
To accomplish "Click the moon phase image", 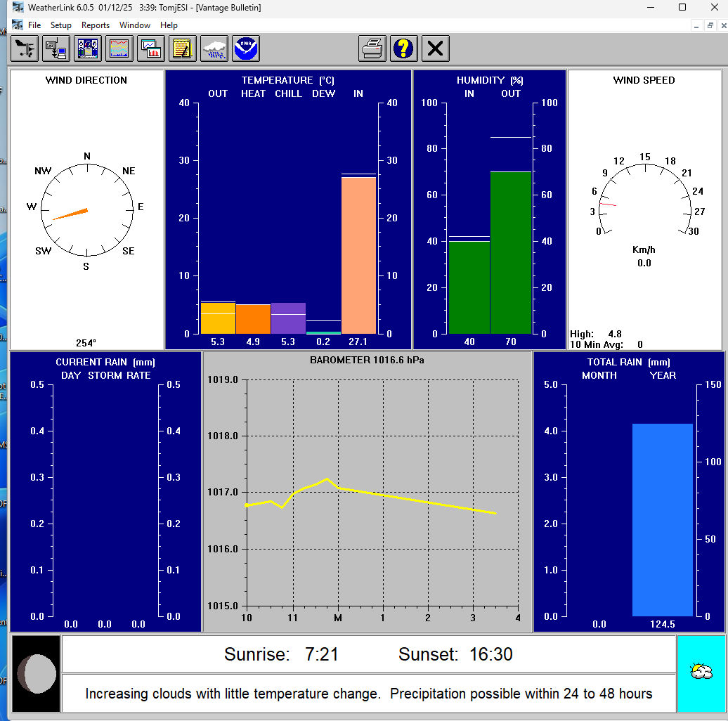I will pos(37,673).
